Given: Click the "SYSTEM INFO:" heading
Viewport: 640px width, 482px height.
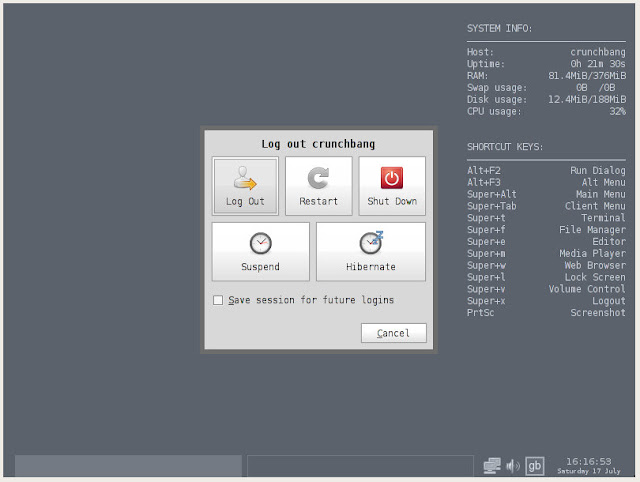Looking at the screenshot, I should click(x=499, y=29).
